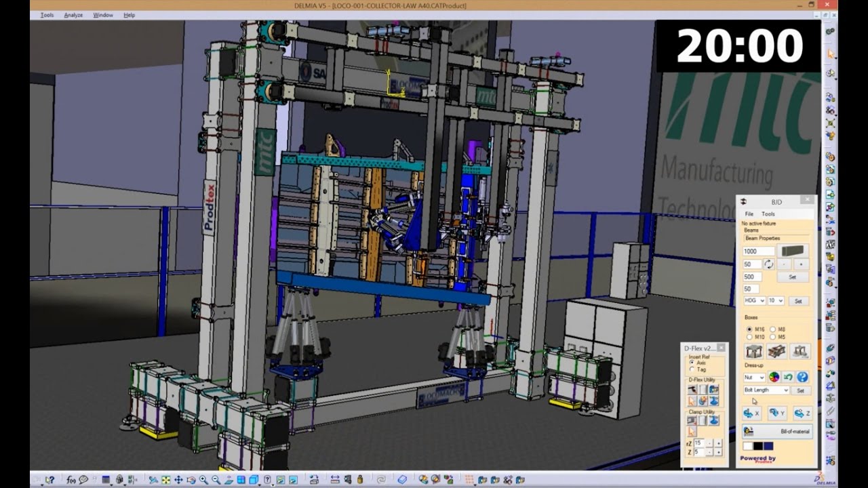Open the Tools menu in BJD panel
Screen dimensions: 868x488
tap(768, 214)
